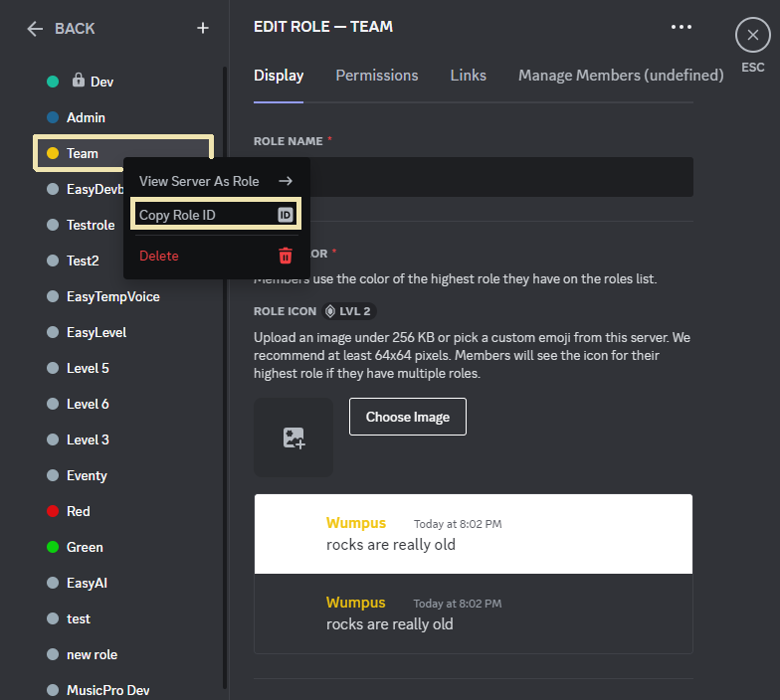Click the red trash icon for Delete

[x=285, y=256]
